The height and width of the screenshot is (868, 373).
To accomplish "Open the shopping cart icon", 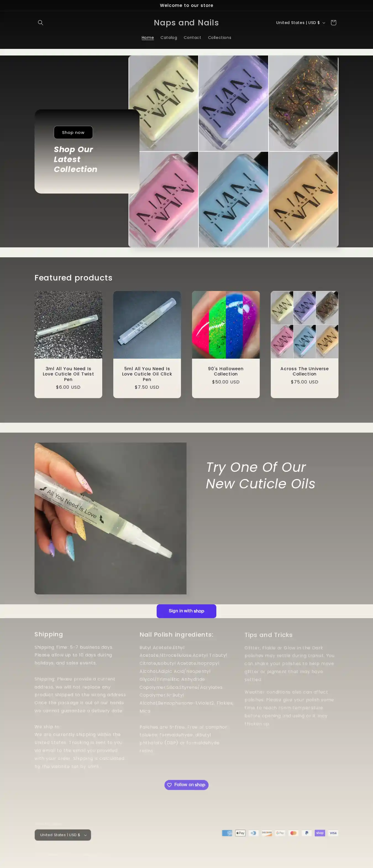I will point(333,23).
